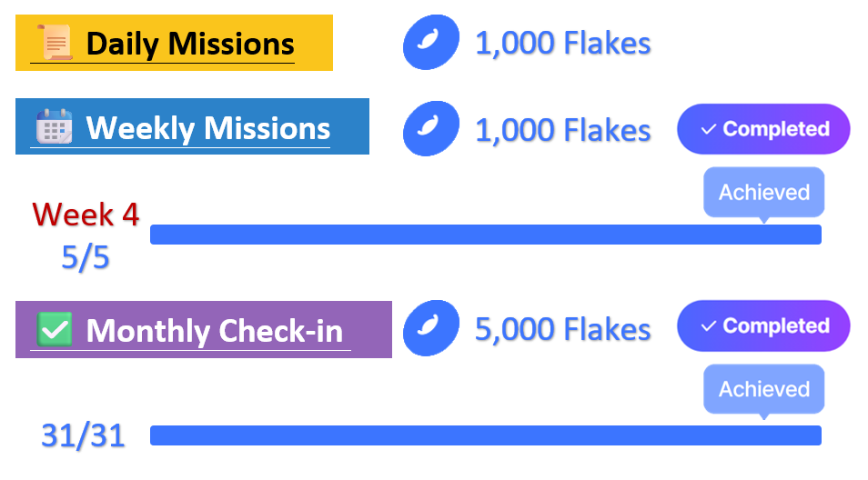Click the 1,000 Flakes weekly reward text
This screenshot has width=868, height=480.
click(562, 130)
